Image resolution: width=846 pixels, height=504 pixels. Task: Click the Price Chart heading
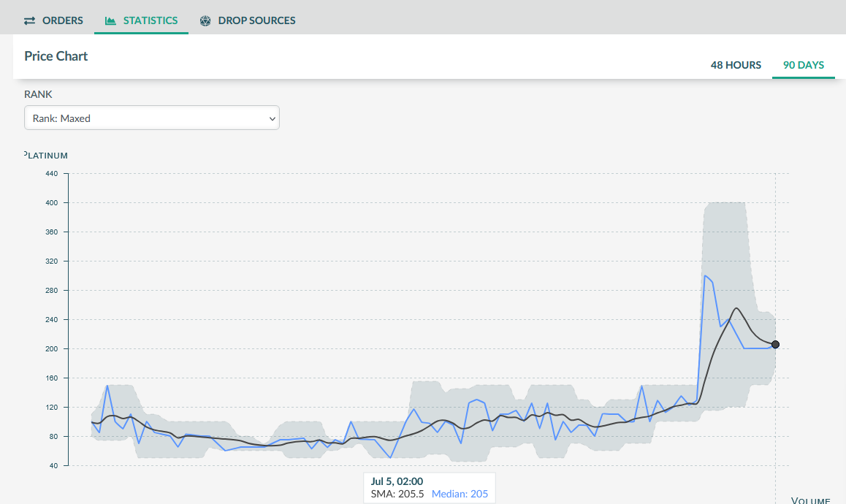point(56,56)
